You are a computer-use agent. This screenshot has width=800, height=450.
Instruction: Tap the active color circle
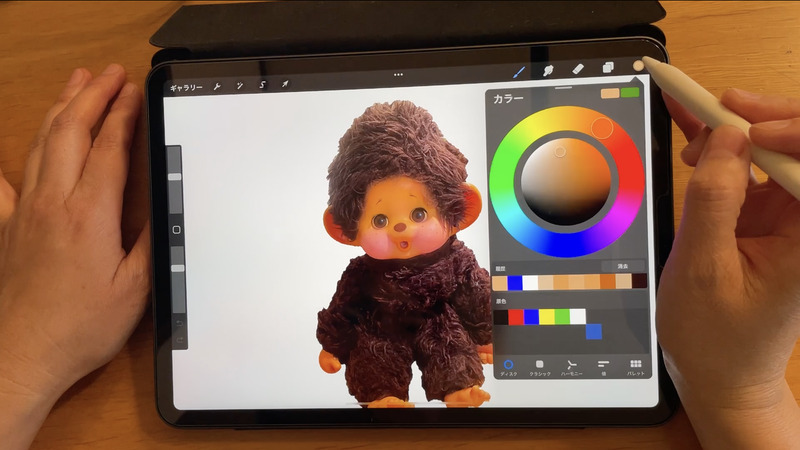638,65
